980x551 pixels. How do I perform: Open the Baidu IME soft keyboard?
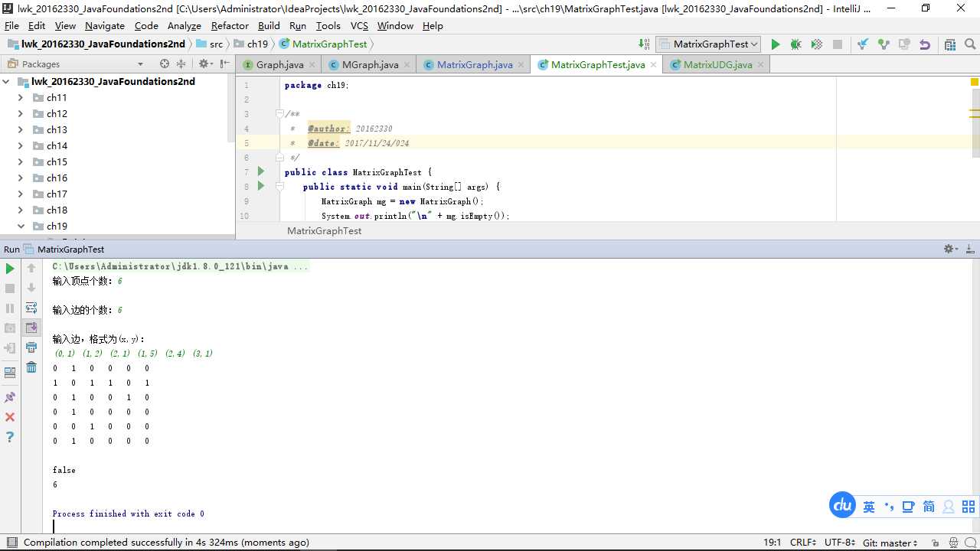909,507
